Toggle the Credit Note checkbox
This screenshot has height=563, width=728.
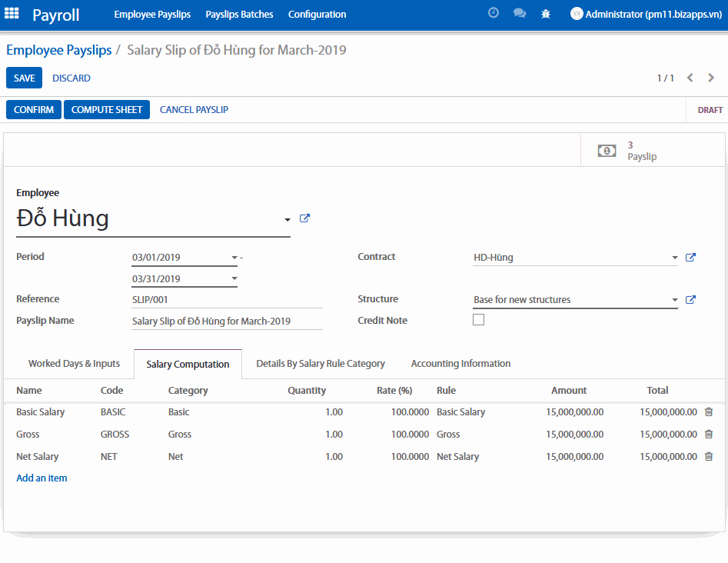click(478, 320)
